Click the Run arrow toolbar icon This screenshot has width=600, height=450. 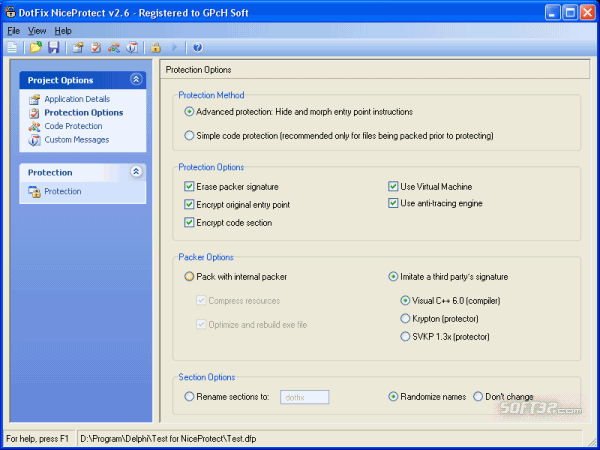click(x=174, y=47)
